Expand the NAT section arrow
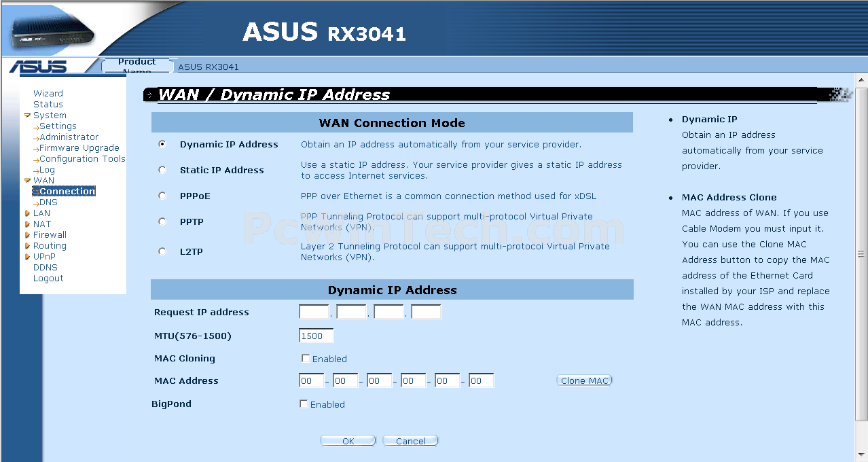This screenshot has width=868, height=462. coord(27,224)
